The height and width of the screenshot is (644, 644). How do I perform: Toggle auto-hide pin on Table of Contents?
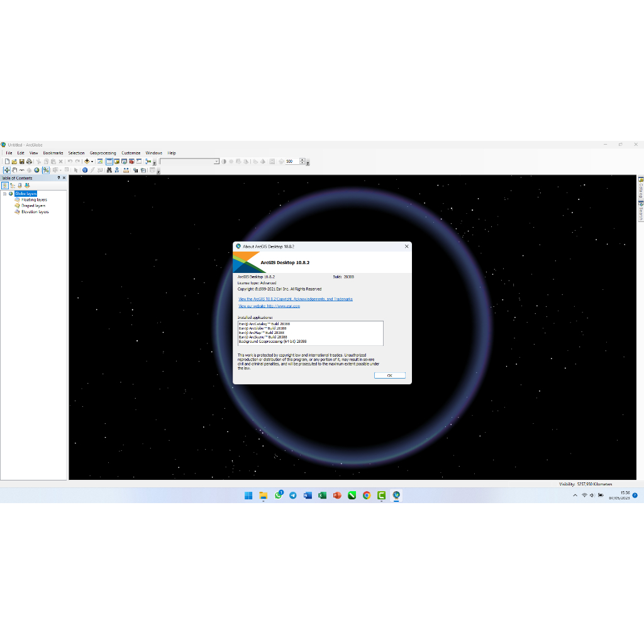59,178
